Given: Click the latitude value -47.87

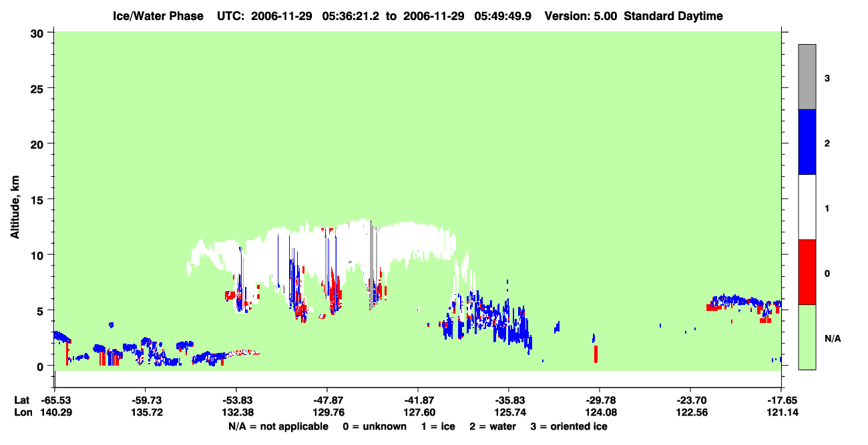Looking at the screenshot, I should point(327,400).
